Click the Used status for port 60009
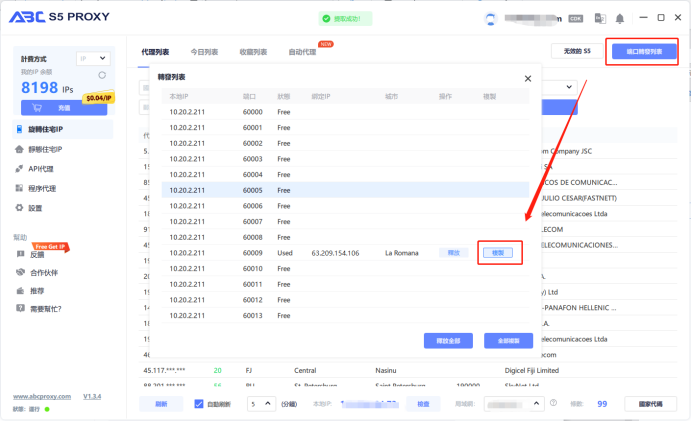The image size is (691, 422). click(x=285, y=253)
